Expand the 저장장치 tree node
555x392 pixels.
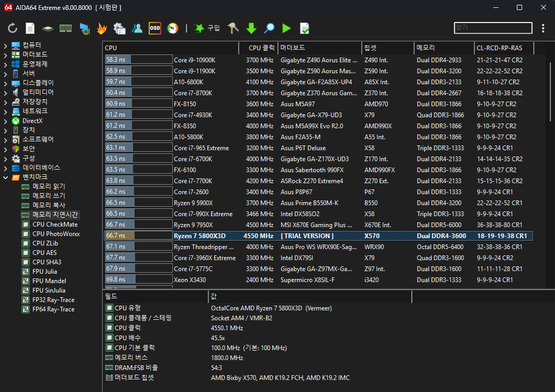pyautogui.click(x=5, y=102)
